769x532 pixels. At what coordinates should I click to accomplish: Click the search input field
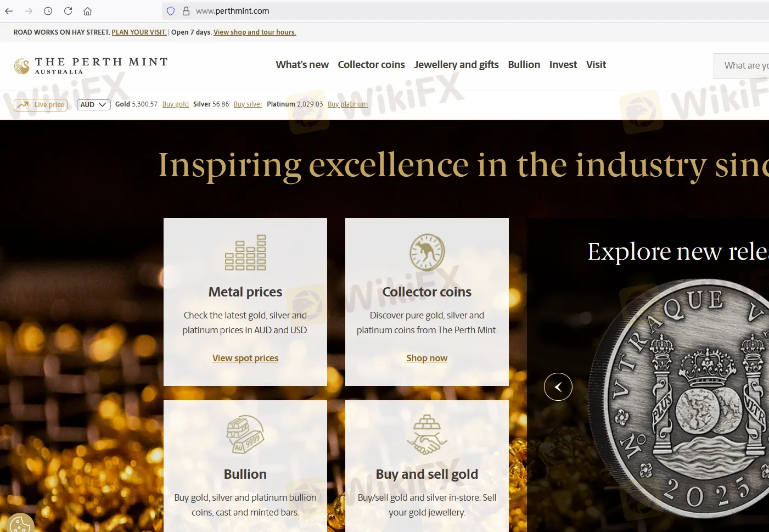click(746, 65)
